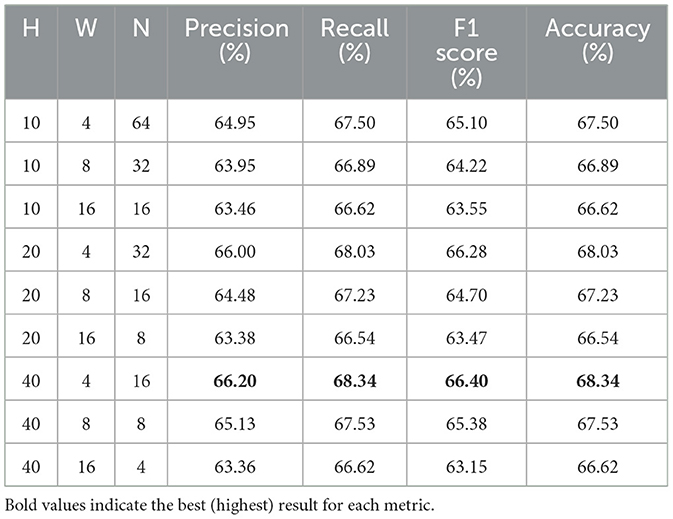Select the bold recall value 68.34
The image size is (673, 519).
(x=355, y=381)
